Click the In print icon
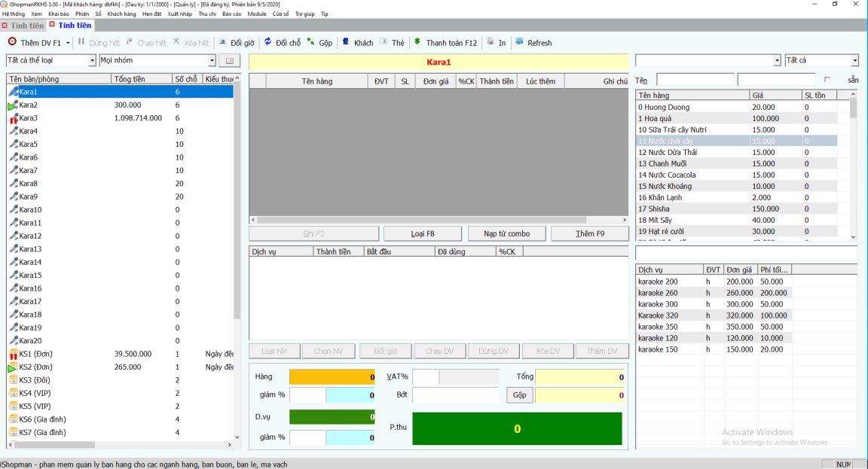This screenshot has height=469, width=868. (x=491, y=43)
